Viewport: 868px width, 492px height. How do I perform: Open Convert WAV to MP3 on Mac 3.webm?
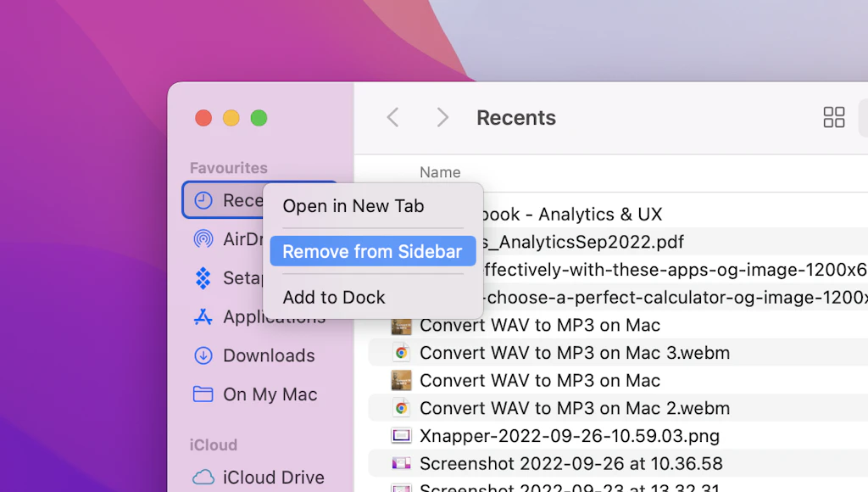[573, 352]
